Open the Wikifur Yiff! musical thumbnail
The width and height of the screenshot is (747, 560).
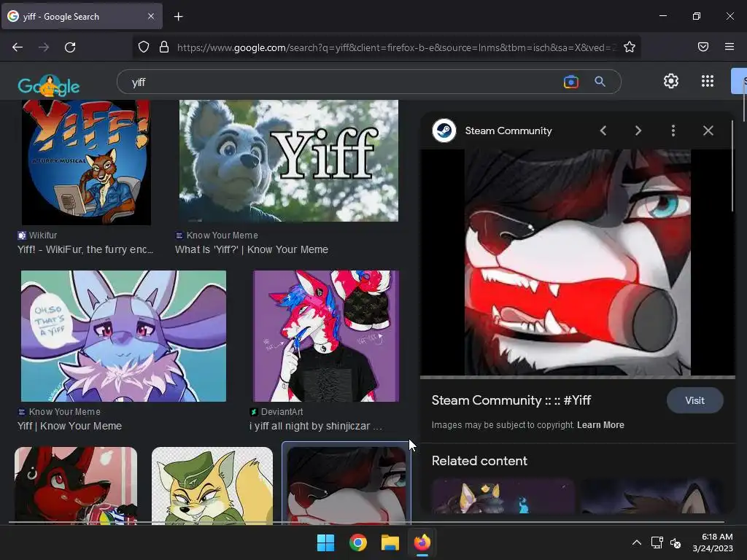click(86, 162)
